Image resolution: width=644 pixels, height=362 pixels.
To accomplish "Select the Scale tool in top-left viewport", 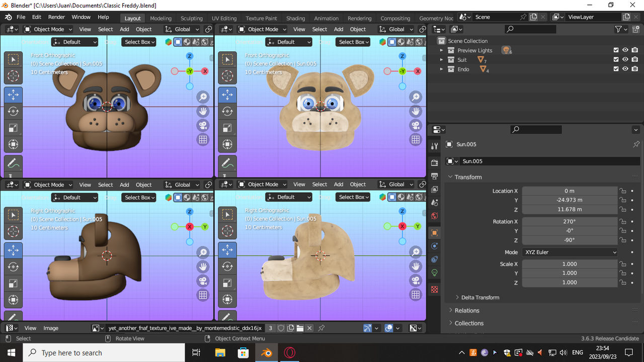I will coord(14,128).
